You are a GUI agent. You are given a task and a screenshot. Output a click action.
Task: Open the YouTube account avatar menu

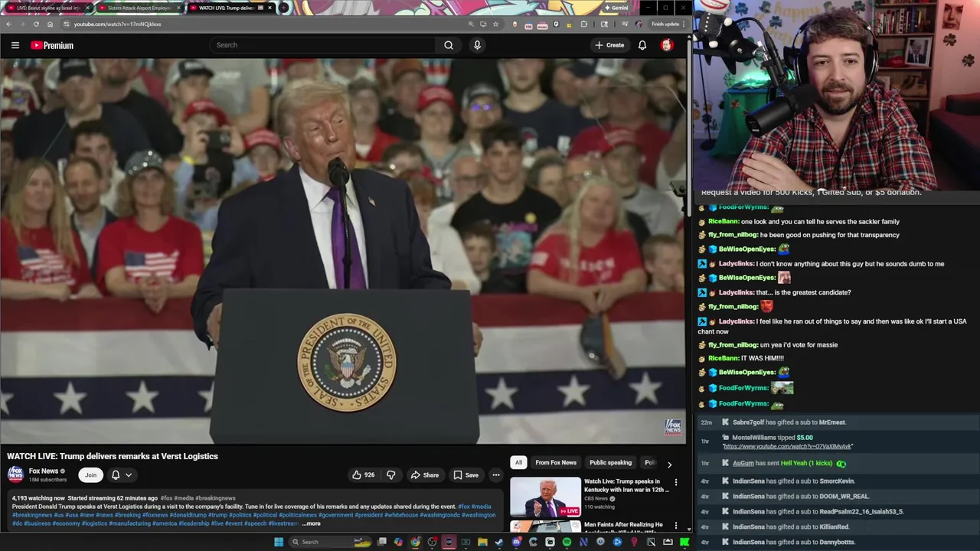tap(667, 45)
